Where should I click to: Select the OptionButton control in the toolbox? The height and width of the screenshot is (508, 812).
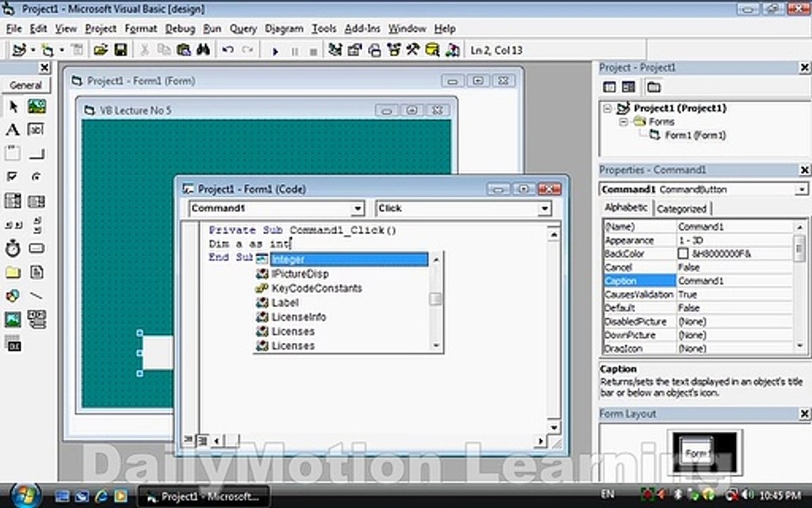click(36, 177)
